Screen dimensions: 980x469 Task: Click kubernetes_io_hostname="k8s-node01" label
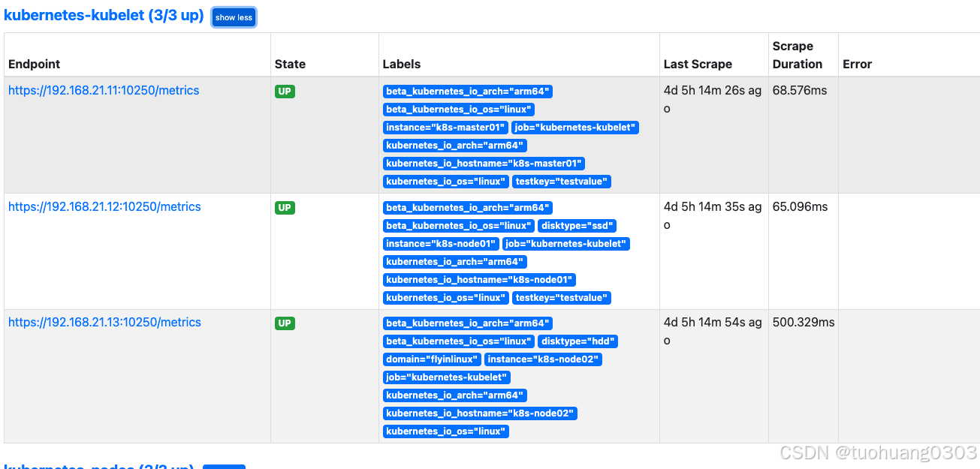[x=479, y=280]
